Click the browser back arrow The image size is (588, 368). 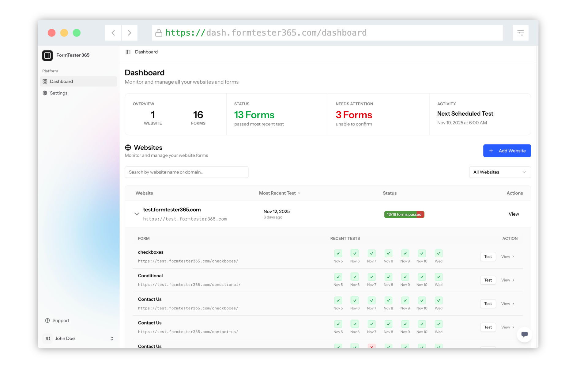[113, 33]
